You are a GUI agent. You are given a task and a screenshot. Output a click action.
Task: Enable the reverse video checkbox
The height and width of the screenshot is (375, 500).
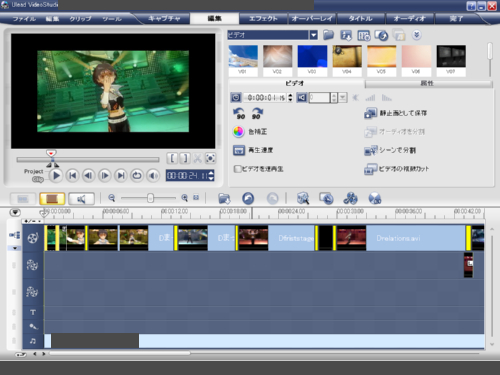click(237, 169)
